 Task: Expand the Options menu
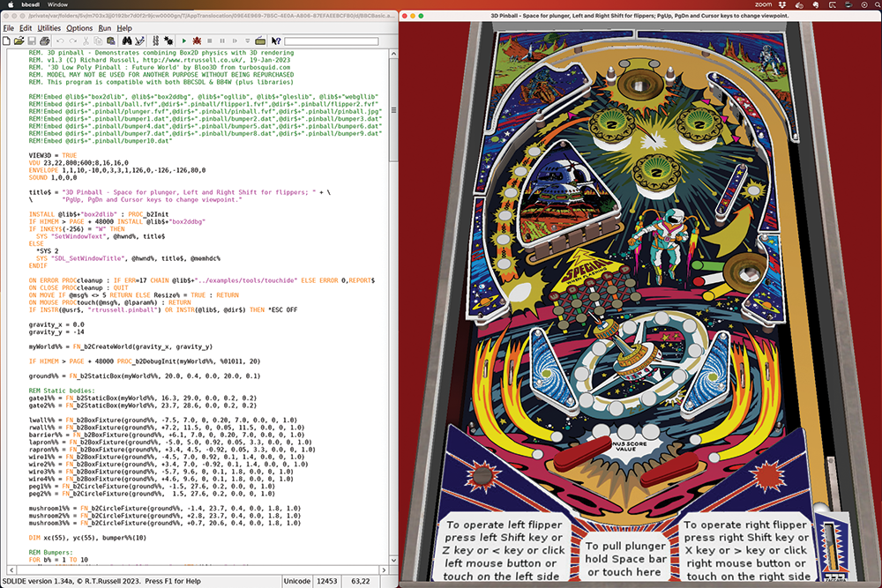(79, 28)
